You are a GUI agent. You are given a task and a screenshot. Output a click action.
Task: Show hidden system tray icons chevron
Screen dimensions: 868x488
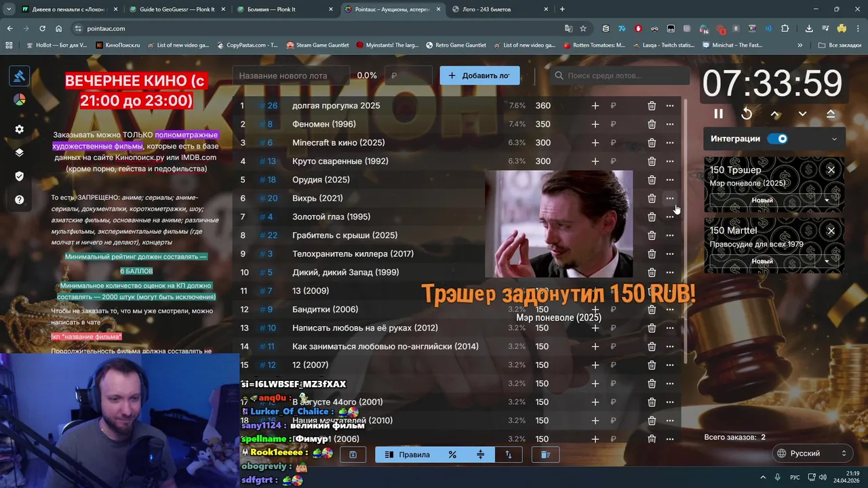point(762,478)
